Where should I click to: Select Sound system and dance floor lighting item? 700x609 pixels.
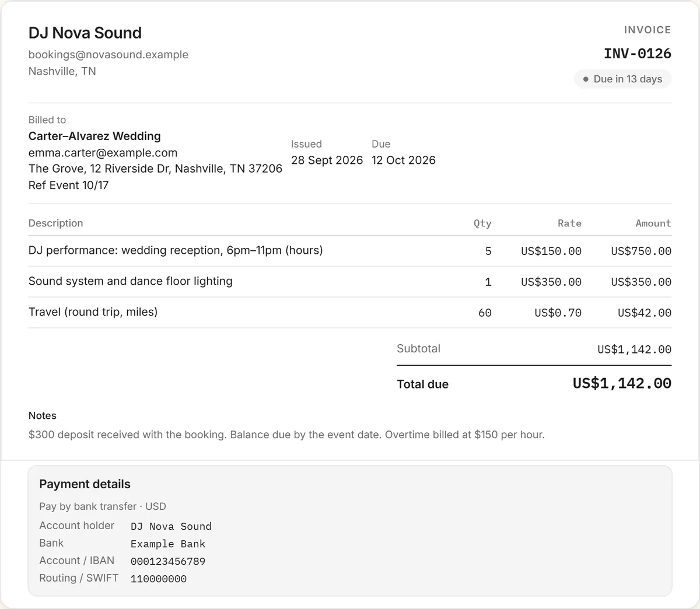tap(131, 281)
